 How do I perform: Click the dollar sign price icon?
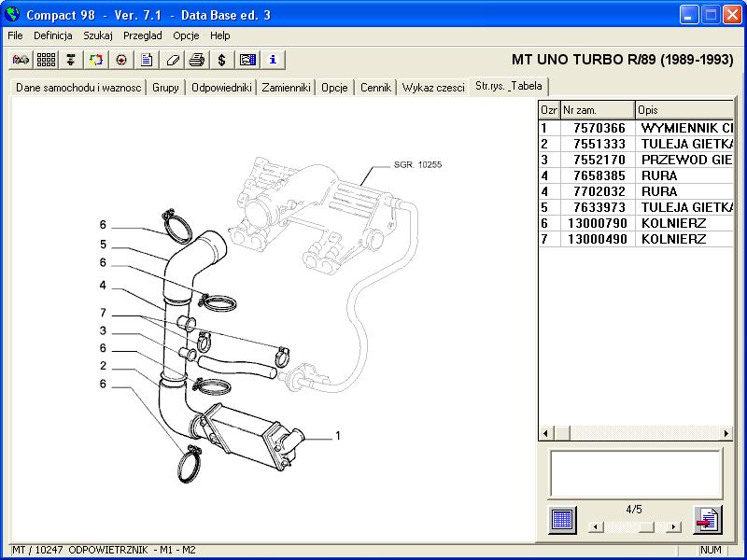click(221, 60)
